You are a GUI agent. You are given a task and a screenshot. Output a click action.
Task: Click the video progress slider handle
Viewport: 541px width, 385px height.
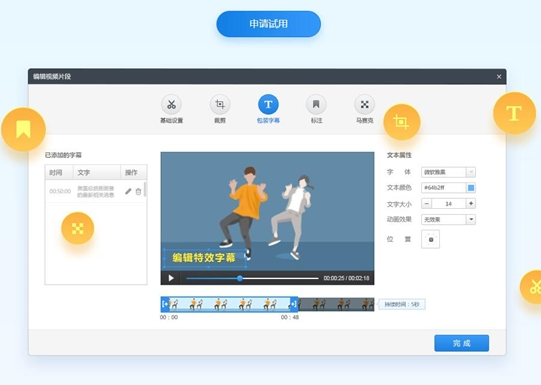coord(240,278)
